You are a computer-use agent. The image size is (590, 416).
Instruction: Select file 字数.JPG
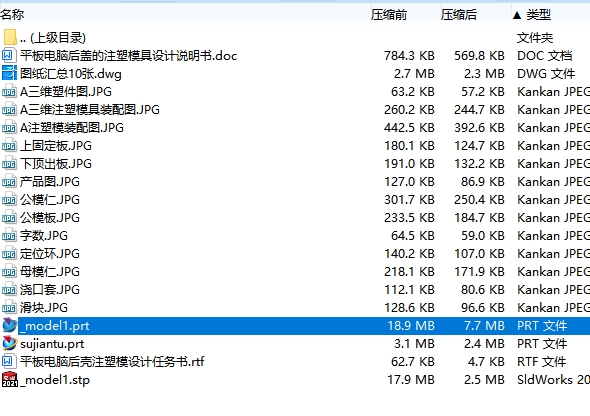44,235
